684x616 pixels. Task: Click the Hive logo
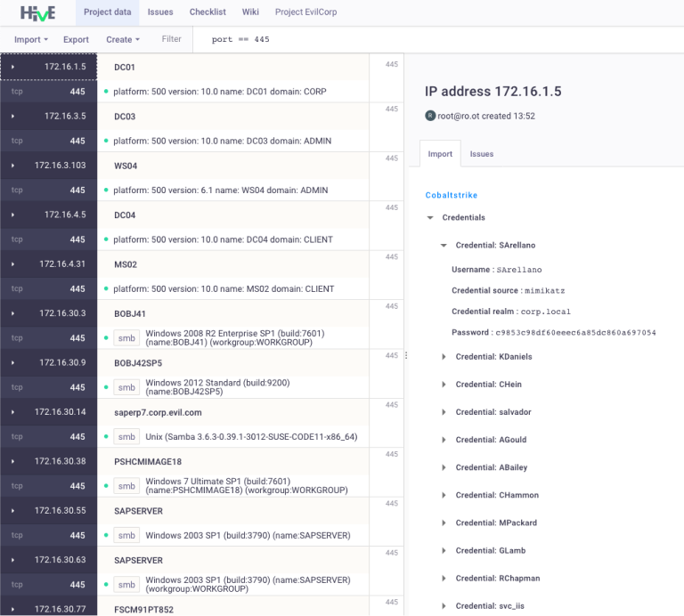point(38,13)
